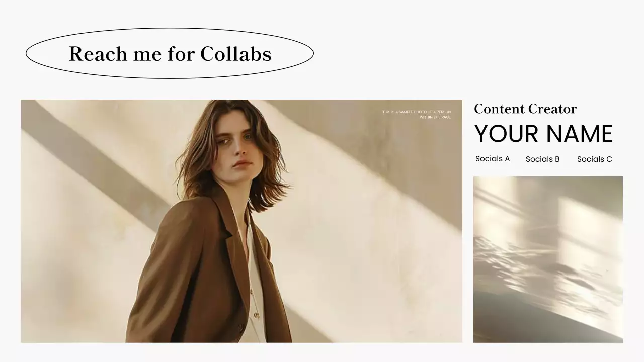Select the word "YOUR" in the name title
Viewport: 644px width, 362px height.
(x=507, y=134)
